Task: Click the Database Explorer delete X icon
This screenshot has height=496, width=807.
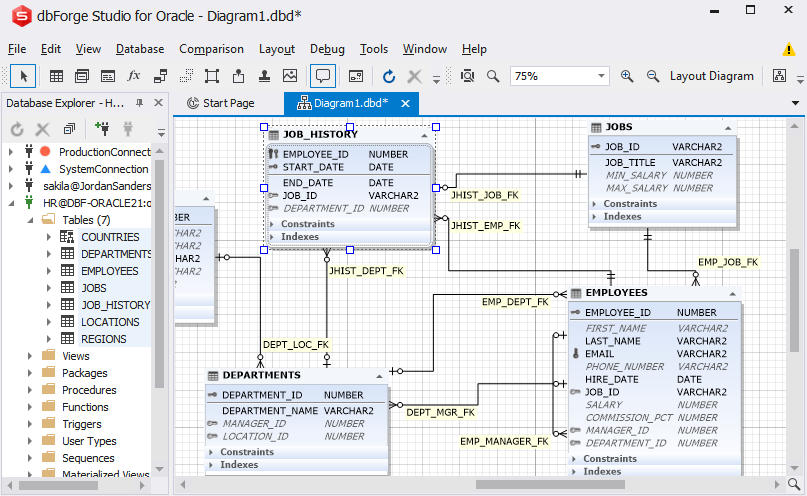Action: coord(43,129)
